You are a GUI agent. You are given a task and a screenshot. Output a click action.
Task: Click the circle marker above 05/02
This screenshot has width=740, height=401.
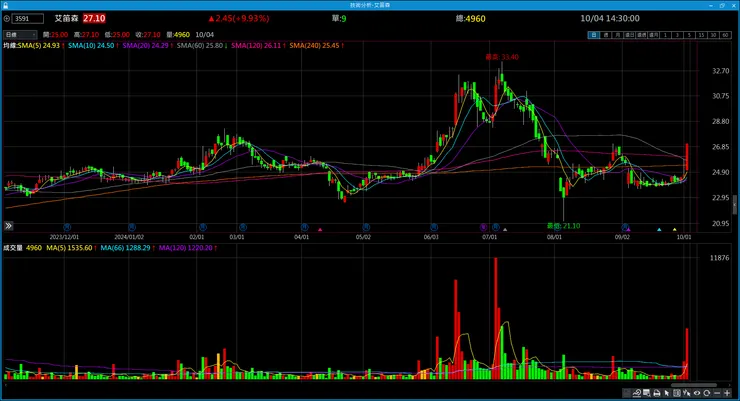pyautogui.click(x=366, y=227)
